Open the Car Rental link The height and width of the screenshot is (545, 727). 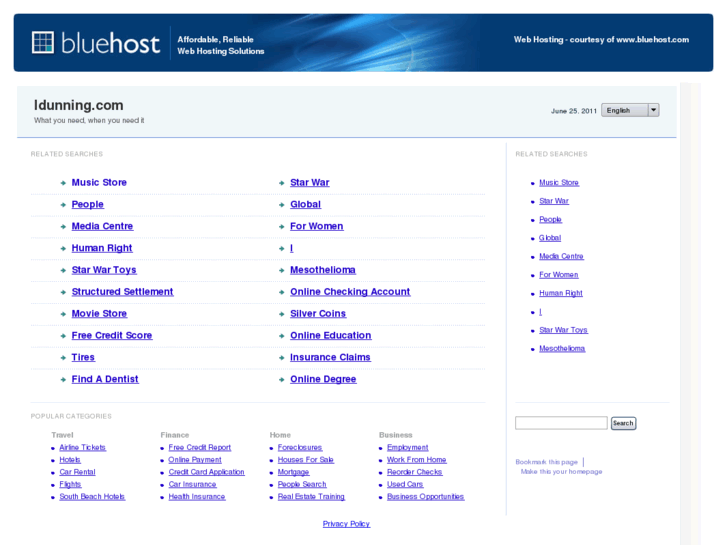click(77, 472)
